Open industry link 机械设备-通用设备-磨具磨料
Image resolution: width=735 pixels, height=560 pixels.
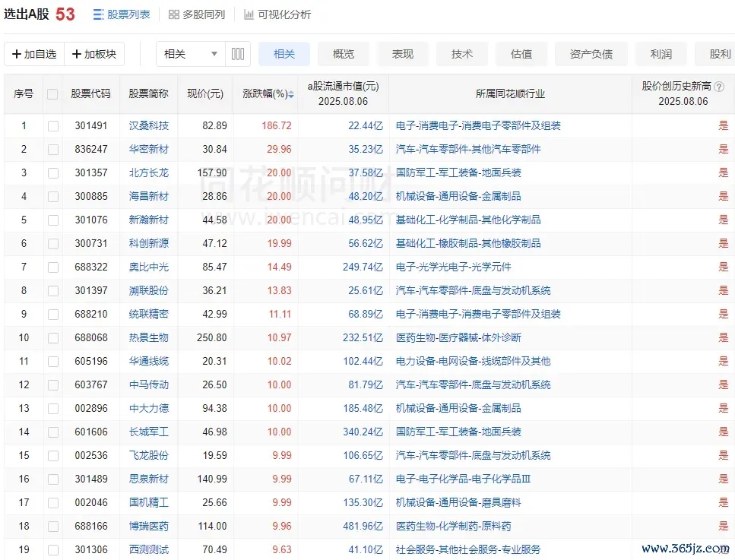[458, 502]
